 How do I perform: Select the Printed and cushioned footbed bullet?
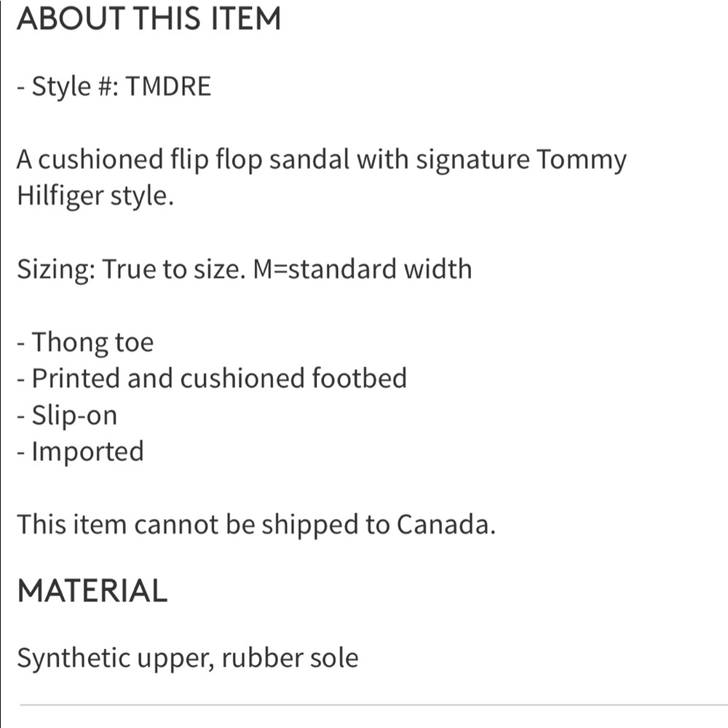pyautogui.click(x=212, y=378)
